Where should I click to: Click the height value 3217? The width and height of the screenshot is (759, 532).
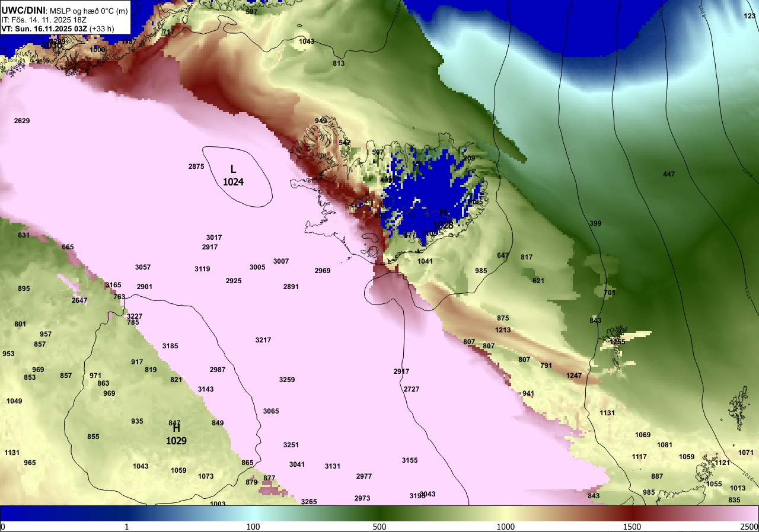(263, 340)
